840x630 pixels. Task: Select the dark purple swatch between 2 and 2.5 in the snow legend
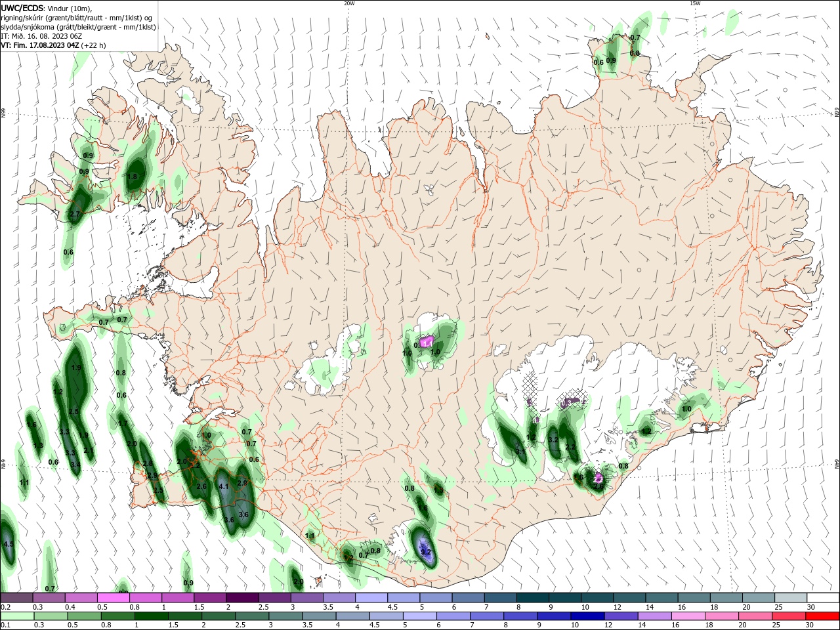242,598
